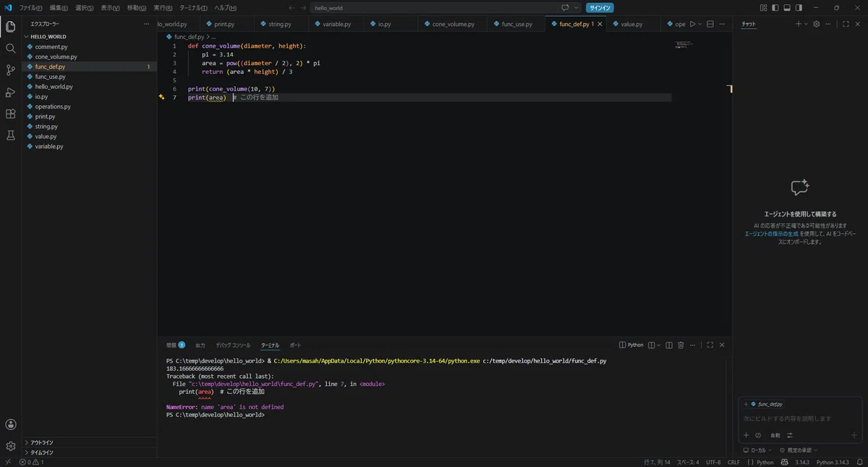Click the remote window icon in status bar
Image resolution: width=868 pixels, height=467 pixels.
point(8,462)
